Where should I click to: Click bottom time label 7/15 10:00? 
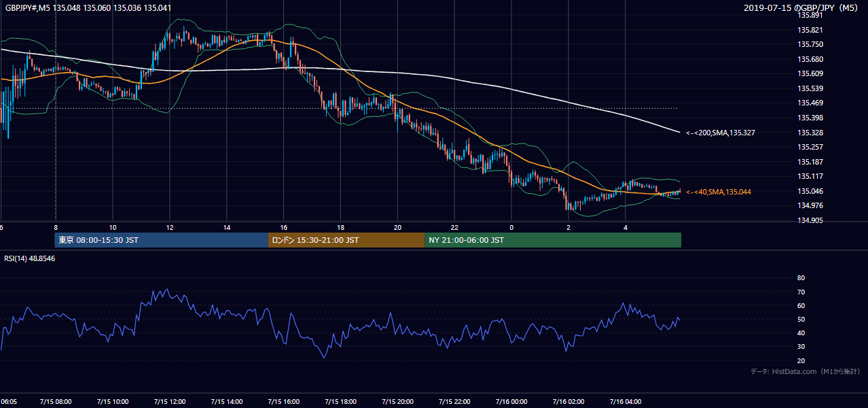click(113, 401)
